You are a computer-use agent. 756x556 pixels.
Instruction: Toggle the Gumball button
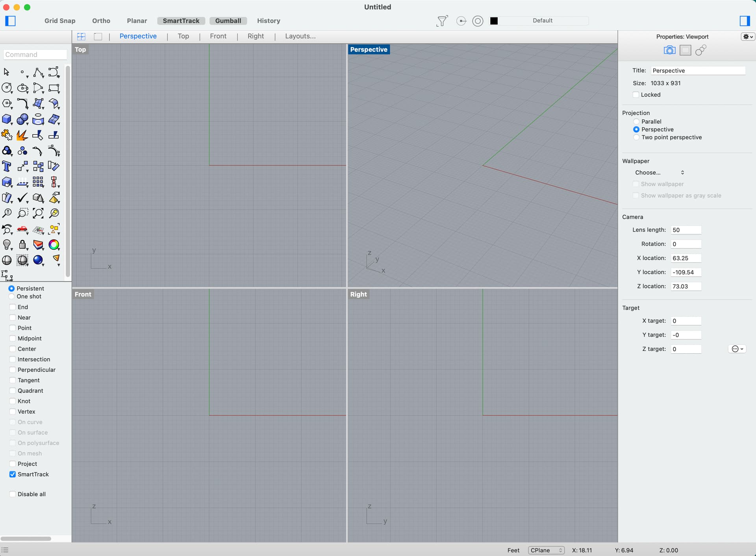coord(228,21)
